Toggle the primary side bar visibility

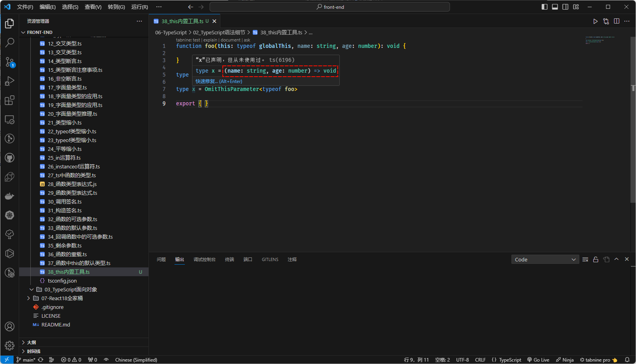click(x=545, y=7)
